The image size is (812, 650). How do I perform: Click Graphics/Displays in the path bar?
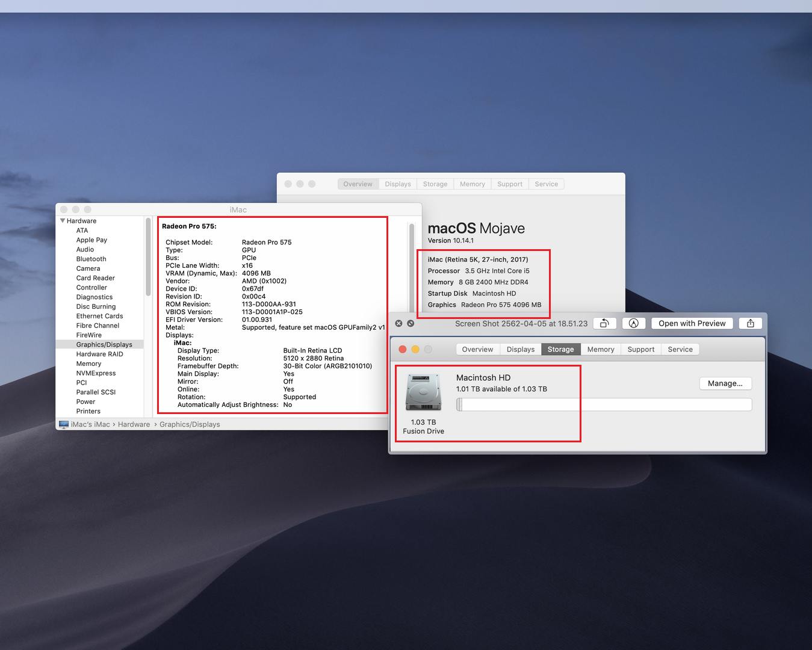point(190,424)
